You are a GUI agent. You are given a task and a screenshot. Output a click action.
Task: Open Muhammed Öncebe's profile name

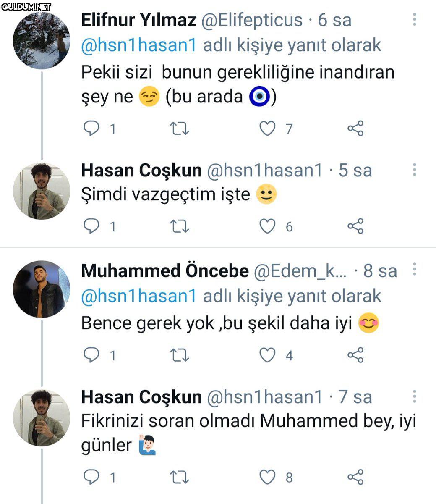164,271
